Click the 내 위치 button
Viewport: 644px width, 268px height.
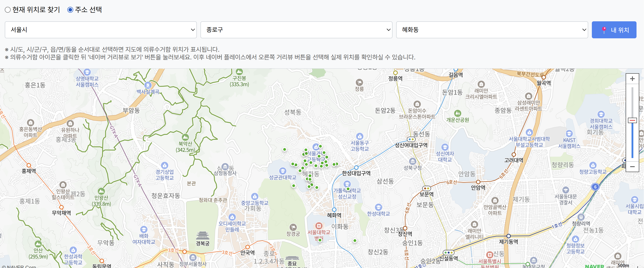[x=614, y=30]
